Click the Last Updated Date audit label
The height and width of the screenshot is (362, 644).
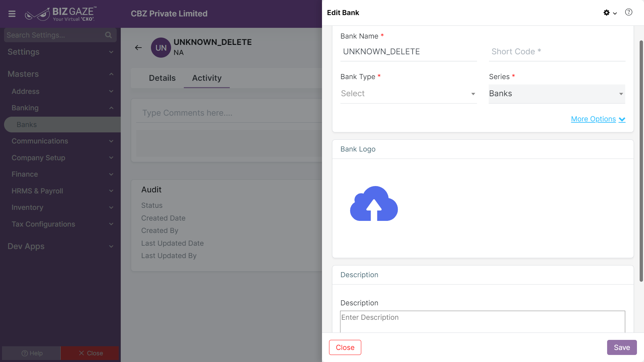pos(172,243)
